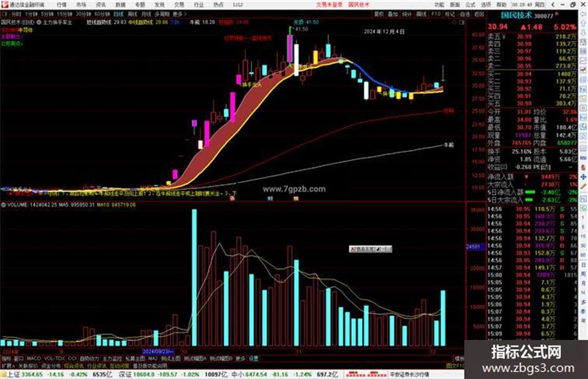Select the 周线 period tab
Viewport: 588px width, 379px height.
click(133, 14)
